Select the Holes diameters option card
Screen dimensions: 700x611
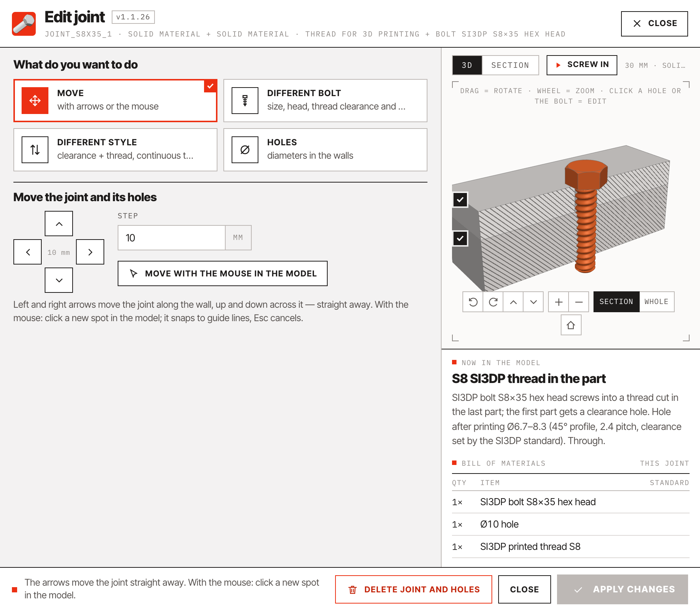click(x=325, y=150)
